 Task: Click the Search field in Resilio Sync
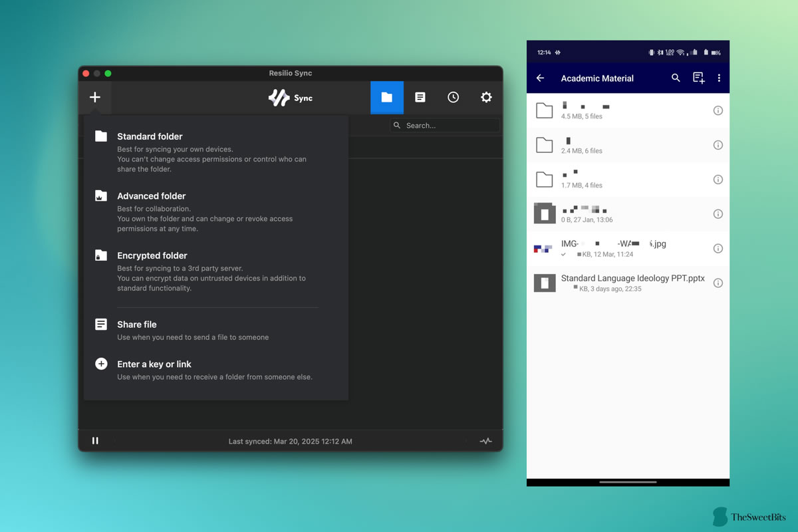coord(444,125)
